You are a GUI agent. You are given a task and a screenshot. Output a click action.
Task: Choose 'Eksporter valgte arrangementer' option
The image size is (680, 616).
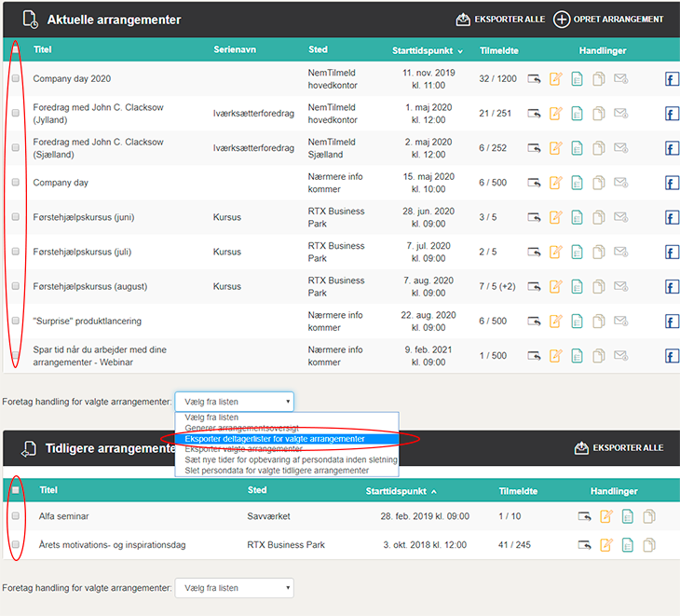click(x=287, y=449)
